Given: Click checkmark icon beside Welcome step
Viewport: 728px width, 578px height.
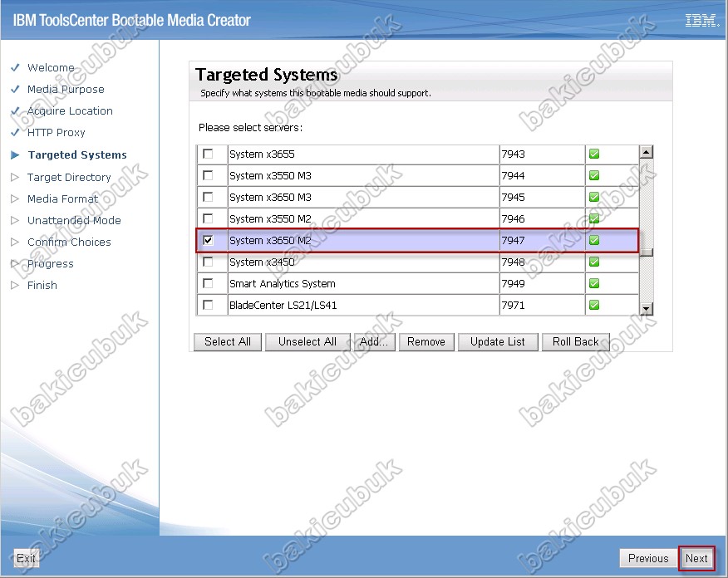Looking at the screenshot, I should click(x=15, y=68).
